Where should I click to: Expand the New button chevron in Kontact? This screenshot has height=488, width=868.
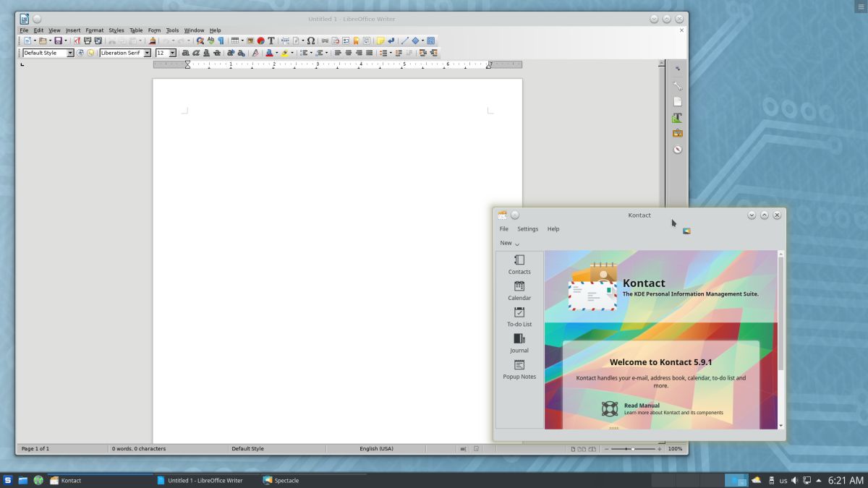click(x=516, y=244)
